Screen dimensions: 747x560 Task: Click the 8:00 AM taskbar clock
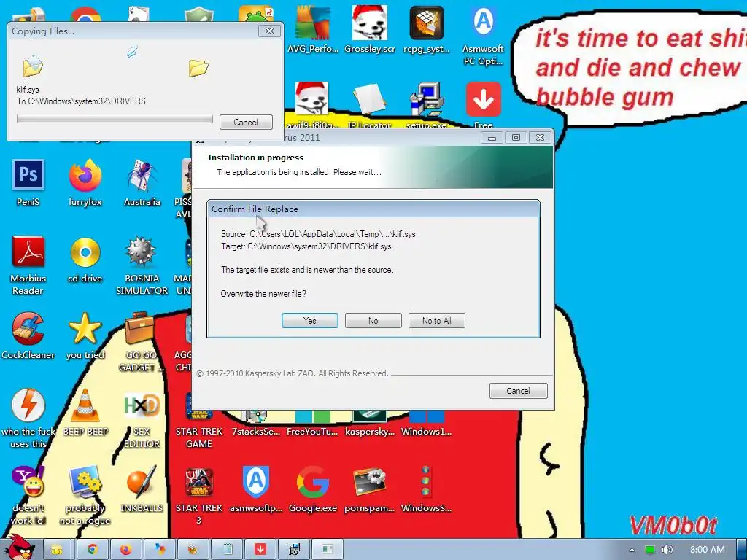[x=708, y=550]
